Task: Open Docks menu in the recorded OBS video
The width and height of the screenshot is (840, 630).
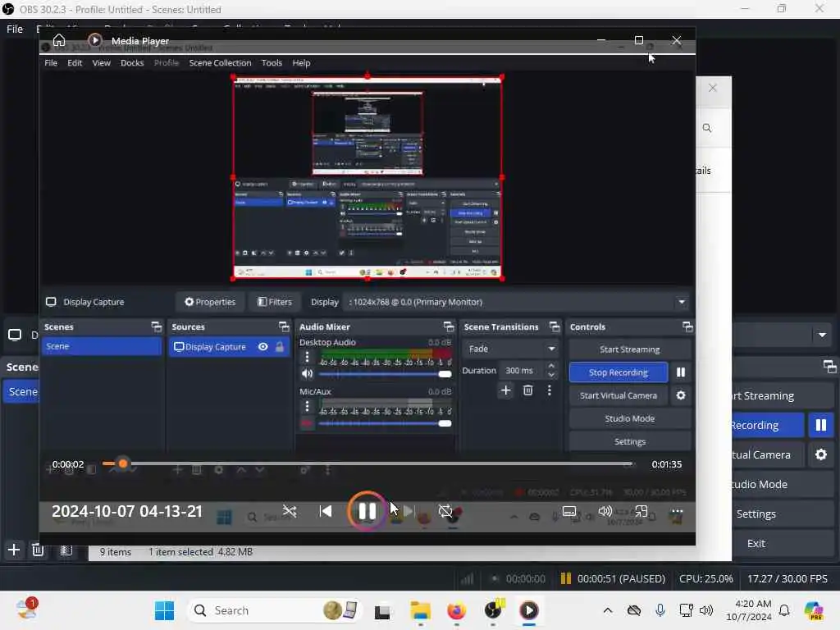Action: [x=132, y=62]
